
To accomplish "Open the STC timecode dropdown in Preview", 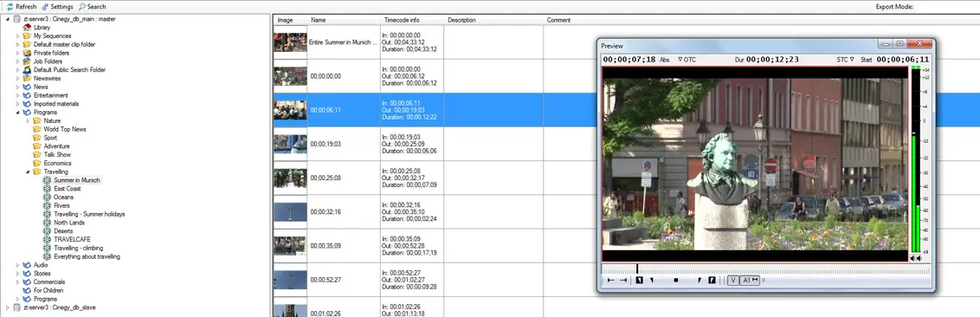I will (845, 60).
